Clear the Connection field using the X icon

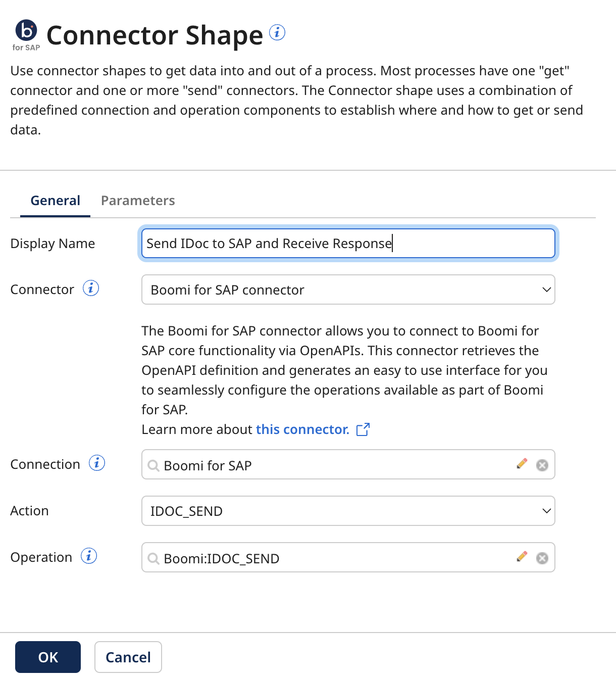(x=542, y=465)
